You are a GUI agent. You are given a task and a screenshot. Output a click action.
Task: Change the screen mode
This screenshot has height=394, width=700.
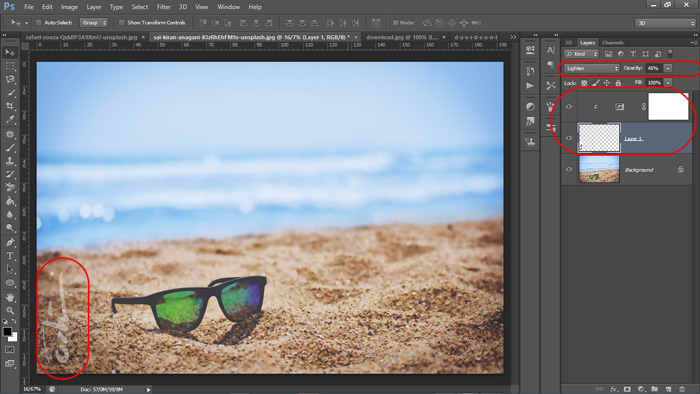[x=10, y=364]
